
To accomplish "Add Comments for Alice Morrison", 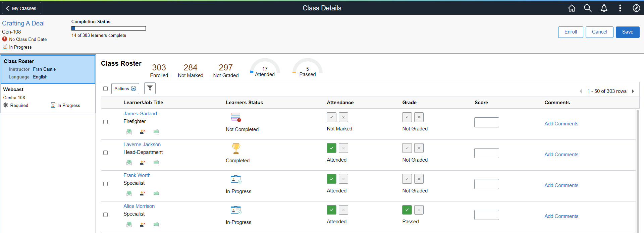I will 561,216.
